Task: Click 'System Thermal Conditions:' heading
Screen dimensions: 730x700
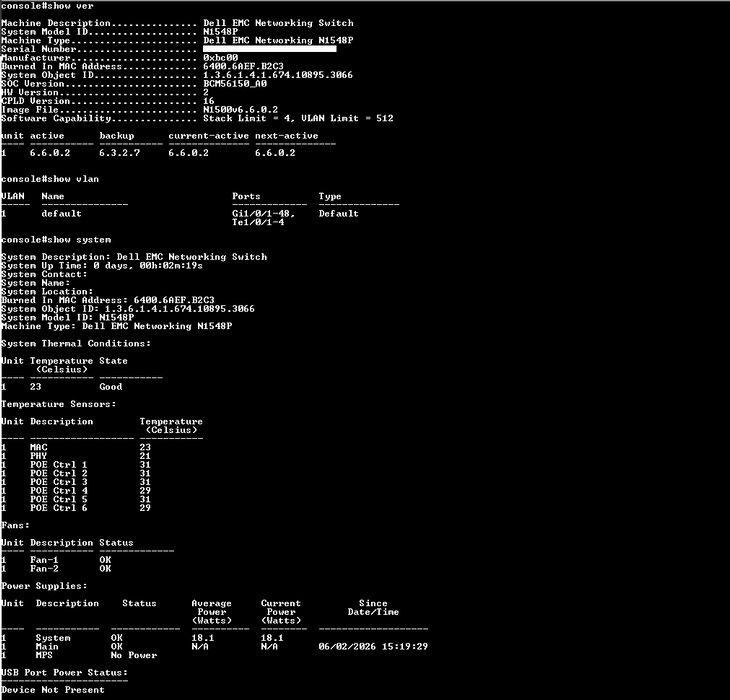Action: point(76,343)
